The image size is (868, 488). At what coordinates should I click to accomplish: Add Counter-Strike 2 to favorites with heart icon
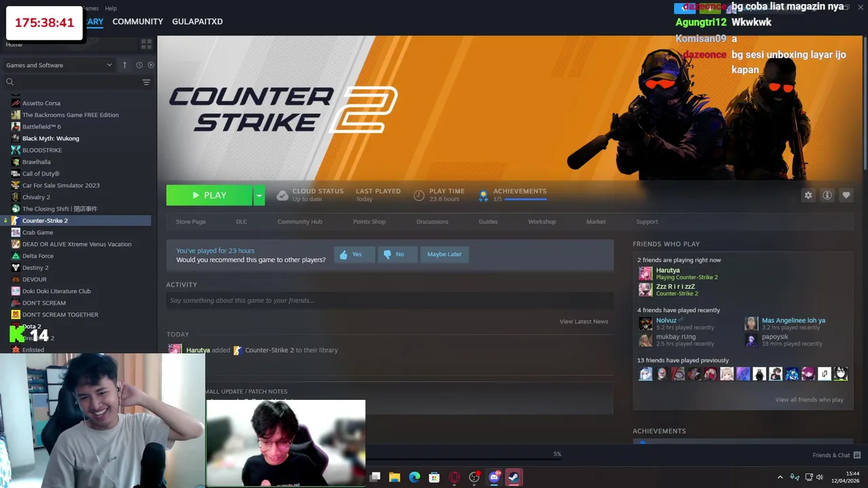click(x=846, y=195)
